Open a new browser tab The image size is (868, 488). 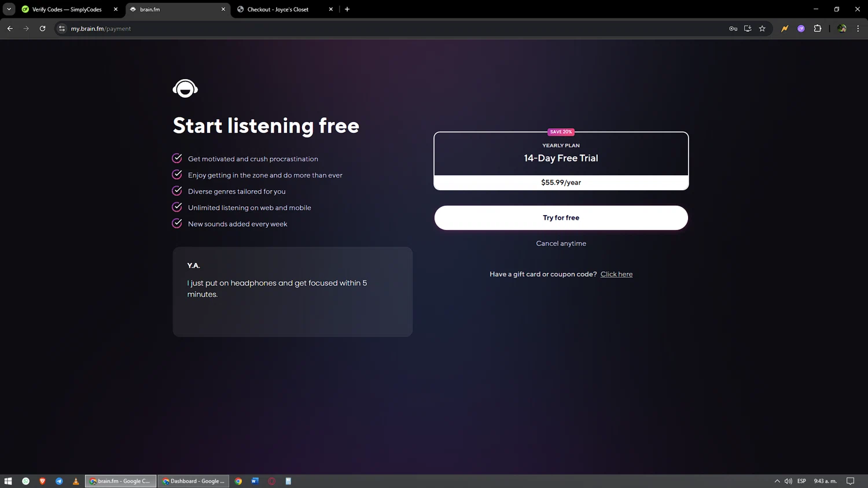[x=347, y=9]
